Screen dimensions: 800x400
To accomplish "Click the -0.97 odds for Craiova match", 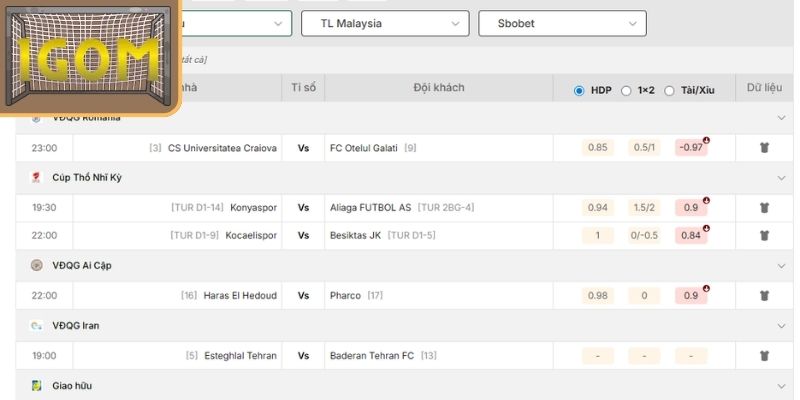I will 691,148.
